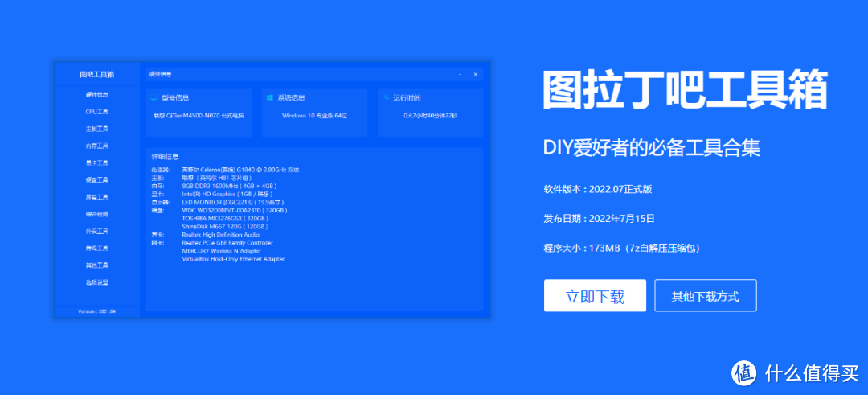
Task: Click the ShineDisk M667 120G line
Action: click(x=225, y=227)
